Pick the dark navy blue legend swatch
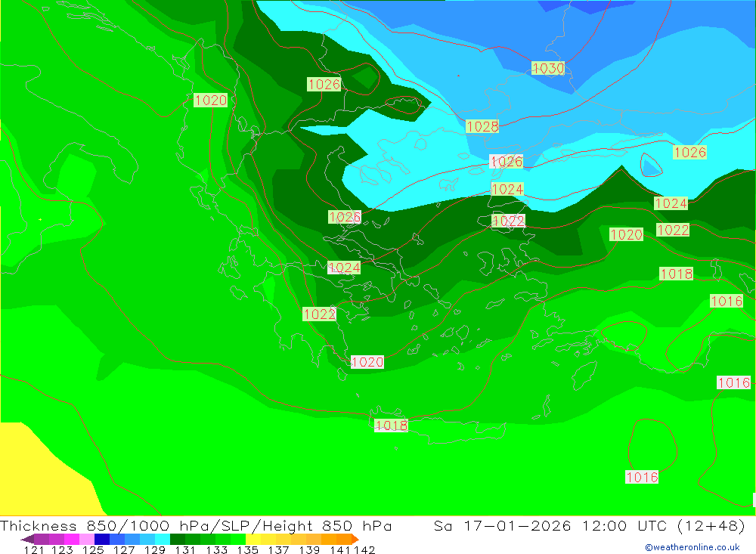756x554 pixels. point(102,539)
